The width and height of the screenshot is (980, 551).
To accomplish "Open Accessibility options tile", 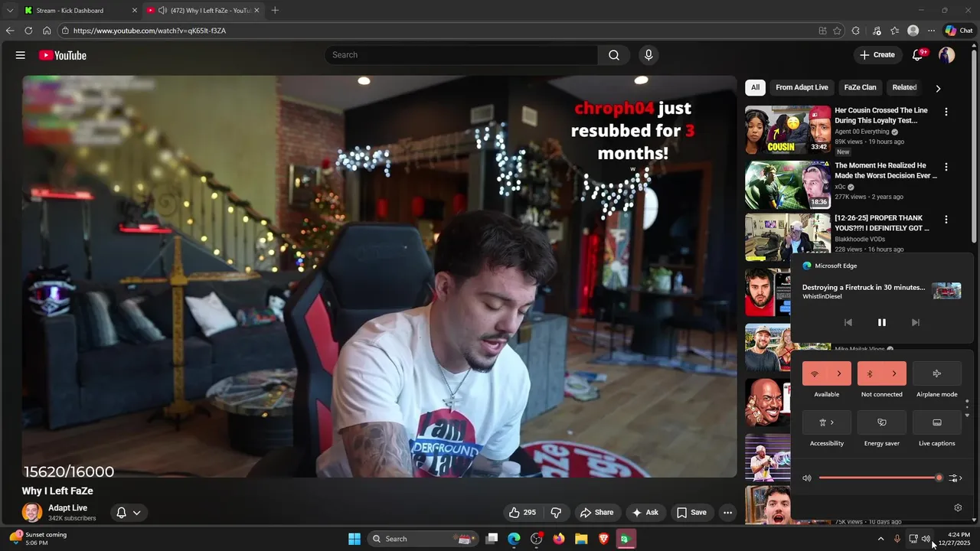I will tap(827, 422).
